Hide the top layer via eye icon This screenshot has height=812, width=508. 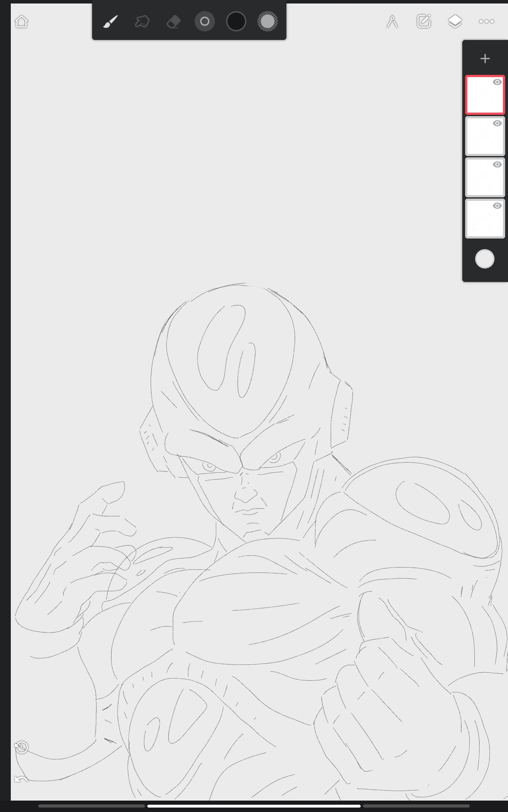[497, 82]
